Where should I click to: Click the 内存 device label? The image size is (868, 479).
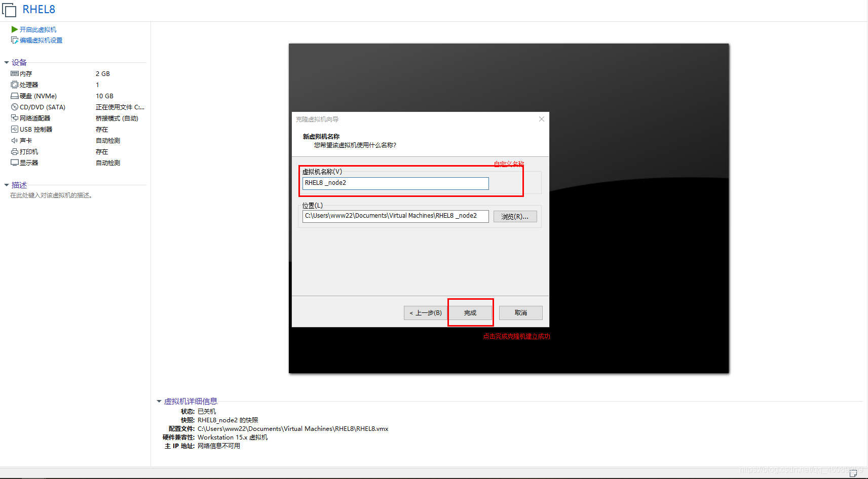tap(26, 73)
